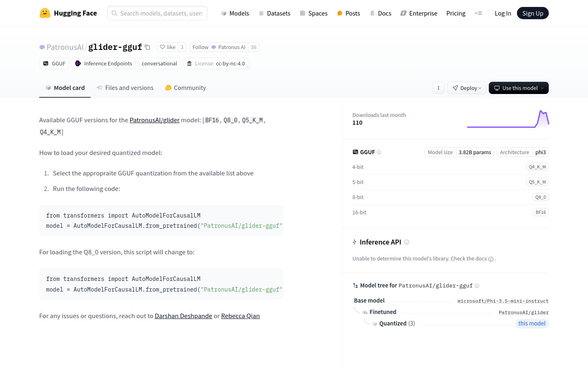
Task: Open the Datasets nav item
Action: (x=274, y=13)
